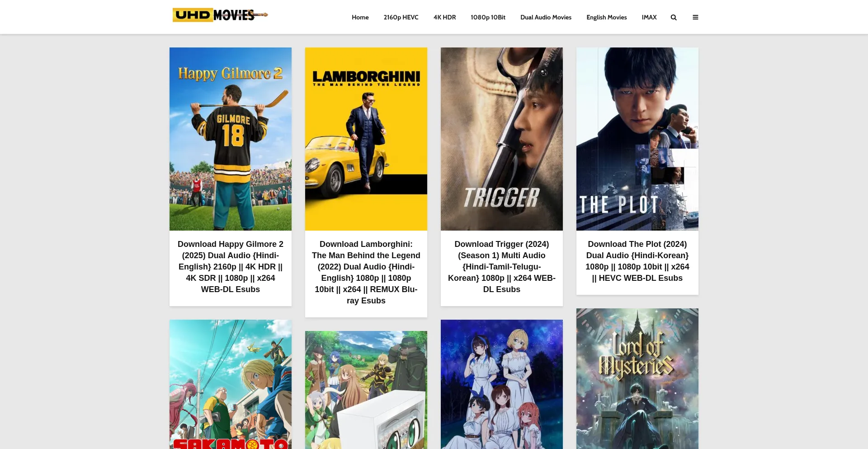868x449 pixels.
Task: Click the UHD Movies logo
Action: click(x=220, y=15)
